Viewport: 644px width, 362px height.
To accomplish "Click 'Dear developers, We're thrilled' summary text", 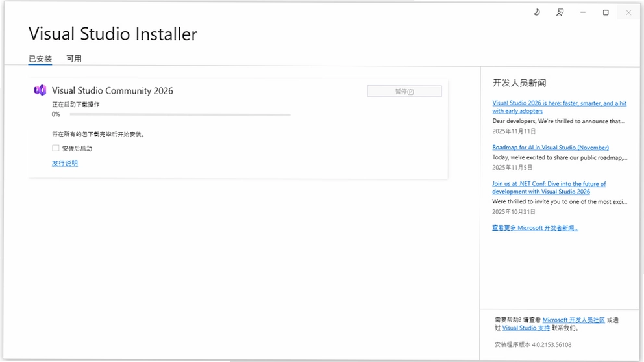I will pos(558,121).
